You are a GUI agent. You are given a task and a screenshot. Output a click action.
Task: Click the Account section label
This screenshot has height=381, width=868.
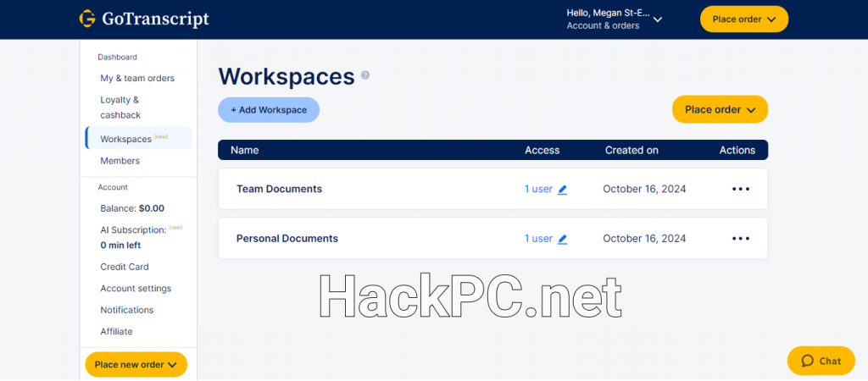pos(113,187)
